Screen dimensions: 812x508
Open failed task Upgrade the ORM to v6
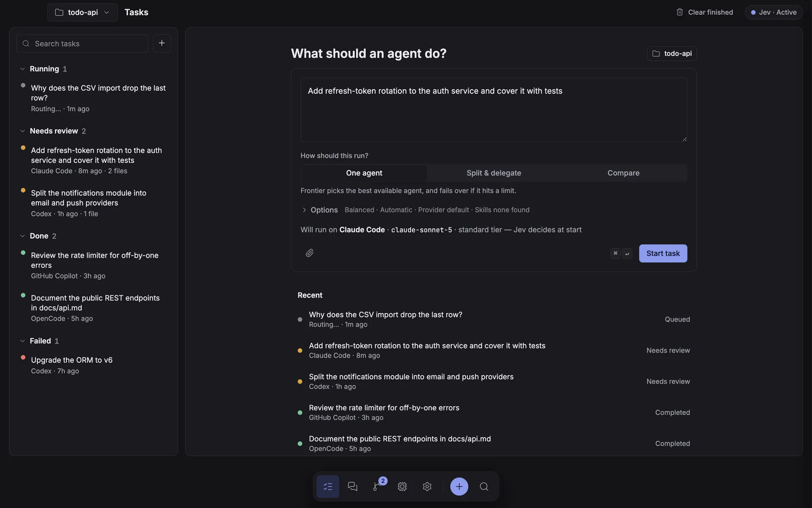click(93, 365)
